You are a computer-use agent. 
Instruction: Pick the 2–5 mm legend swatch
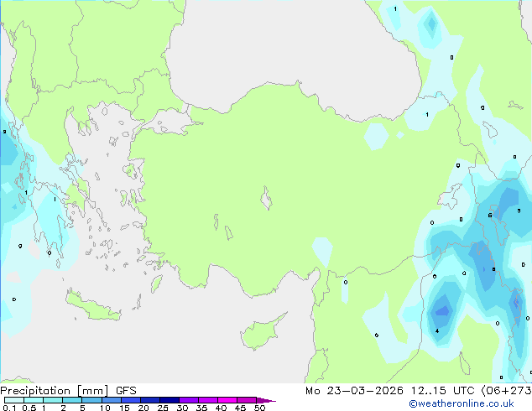coord(72,400)
